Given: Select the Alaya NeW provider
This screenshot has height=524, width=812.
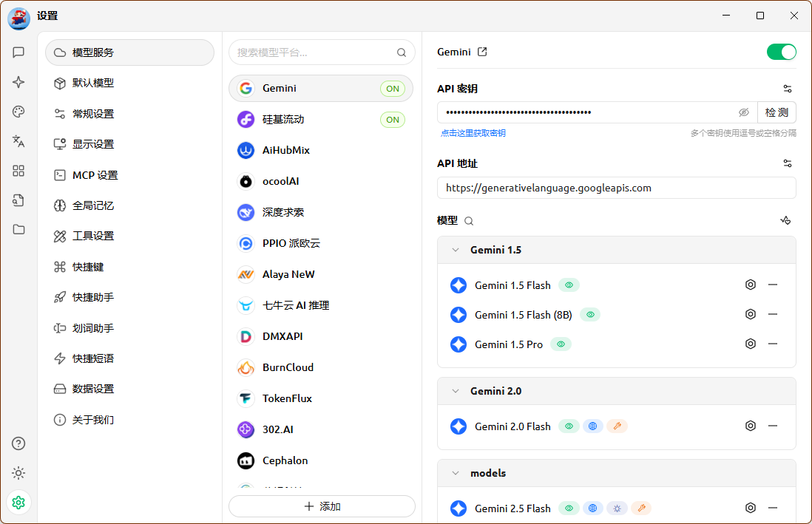Looking at the screenshot, I should (321, 274).
